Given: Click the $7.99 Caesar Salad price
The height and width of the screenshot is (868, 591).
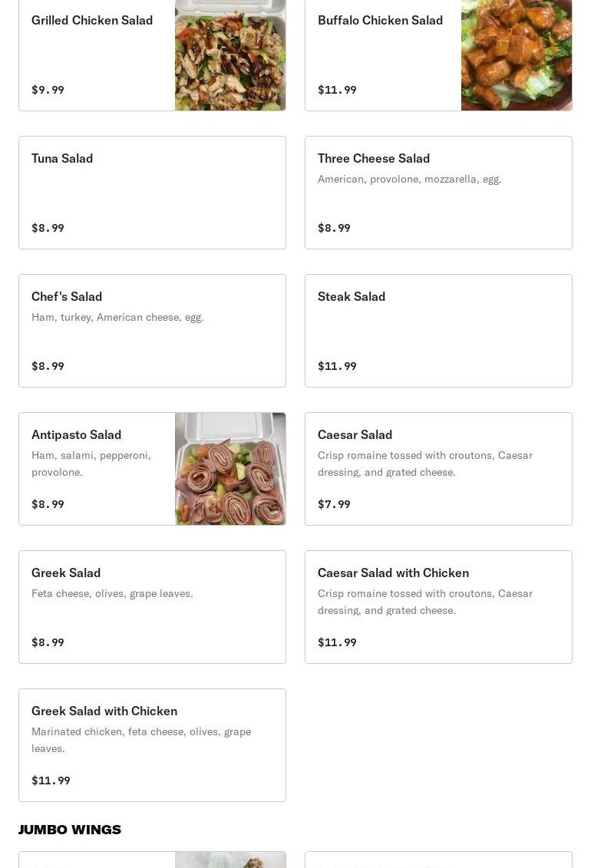Looking at the screenshot, I should coord(334,504).
